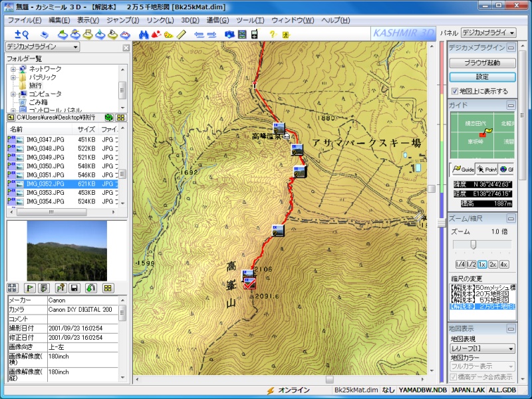Click the rotate arrow icon under photo

(90, 288)
